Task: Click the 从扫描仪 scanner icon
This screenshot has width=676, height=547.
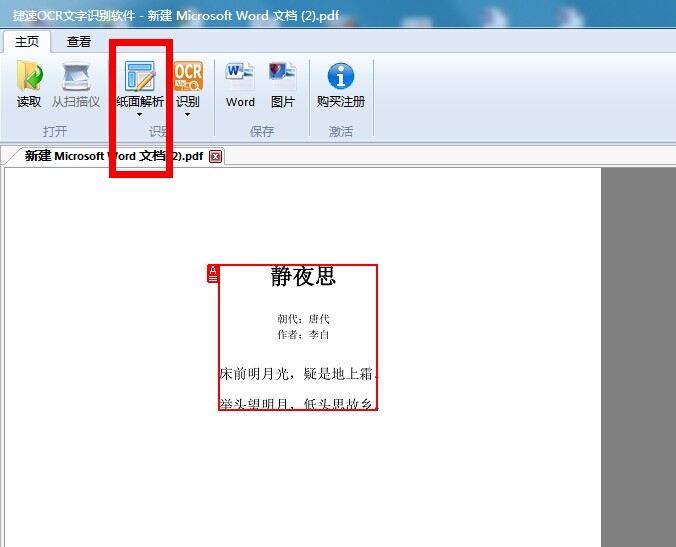Action: click(76, 84)
